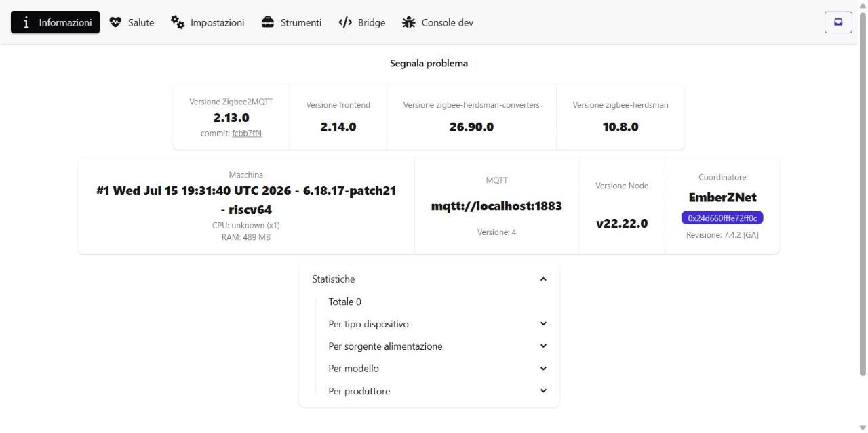
Task: Click the zigbee-herdsman version 10.8.0
Action: (x=620, y=127)
